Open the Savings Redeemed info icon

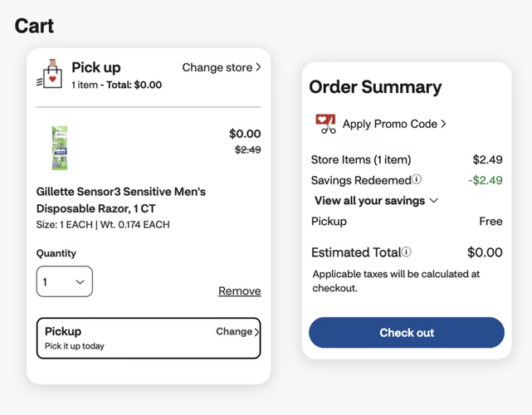417,179
